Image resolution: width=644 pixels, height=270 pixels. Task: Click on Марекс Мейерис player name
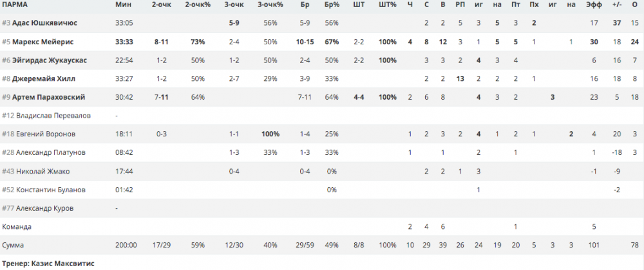click(x=43, y=42)
